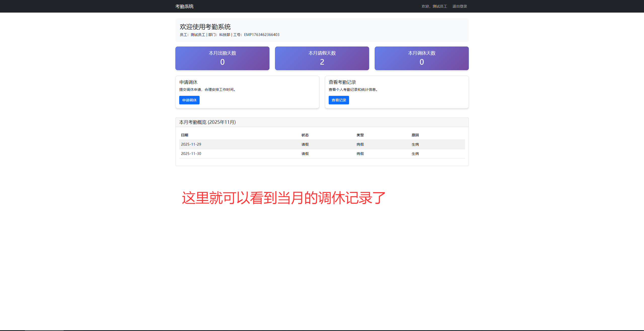This screenshot has width=644, height=331.
Task: Click the 日期 column header
Action: click(x=184, y=135)
